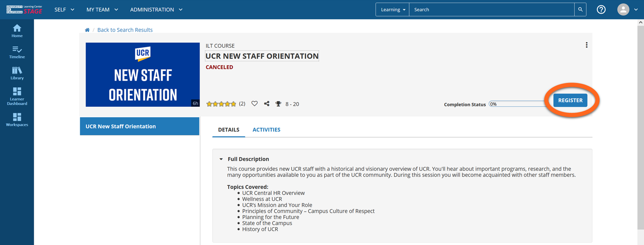The height and width of the screenshot is (245, 644).
Task: Open Home from the sidebar
Action: coord(17,31)
